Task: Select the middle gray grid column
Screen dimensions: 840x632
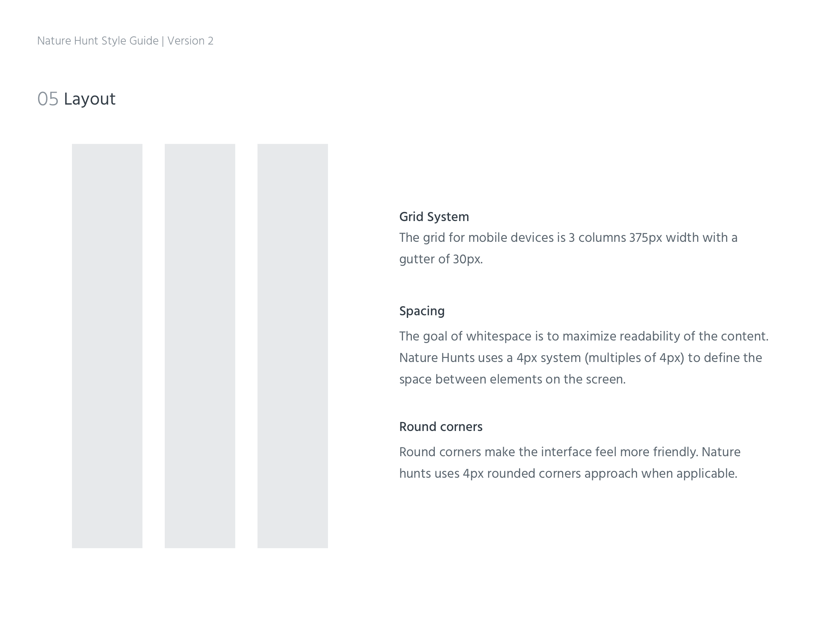Action: (200, 346)
